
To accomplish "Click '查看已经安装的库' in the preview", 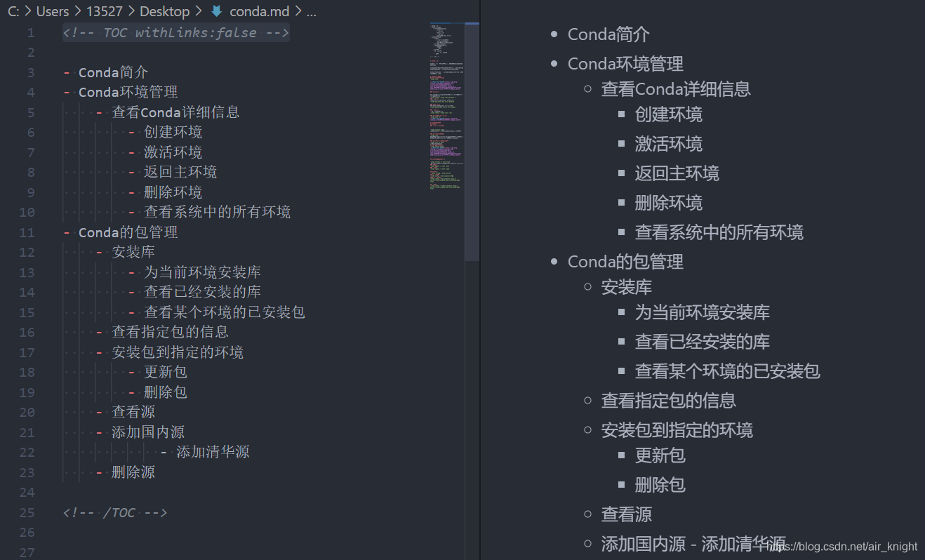I will click(x=703, y=342).
